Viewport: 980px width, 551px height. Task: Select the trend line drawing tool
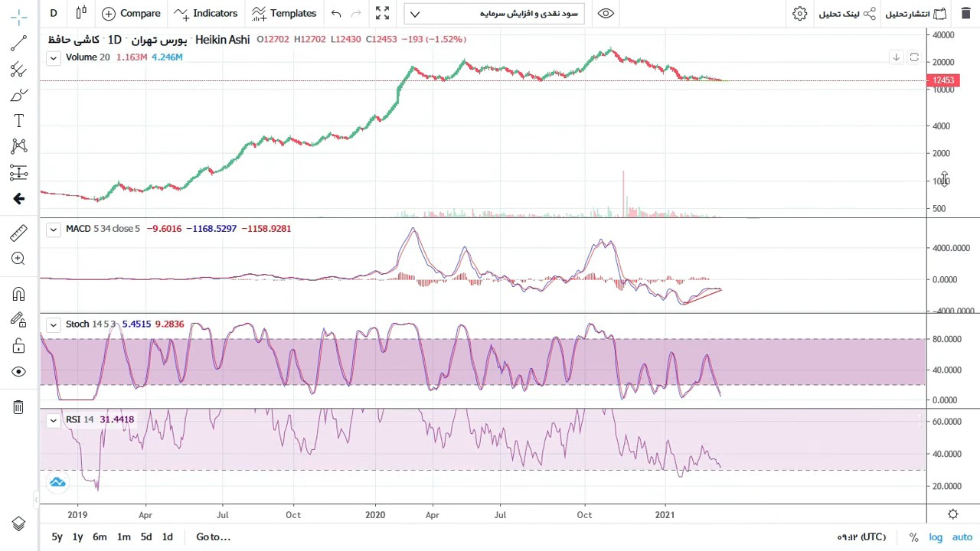[x=19, y=44]
